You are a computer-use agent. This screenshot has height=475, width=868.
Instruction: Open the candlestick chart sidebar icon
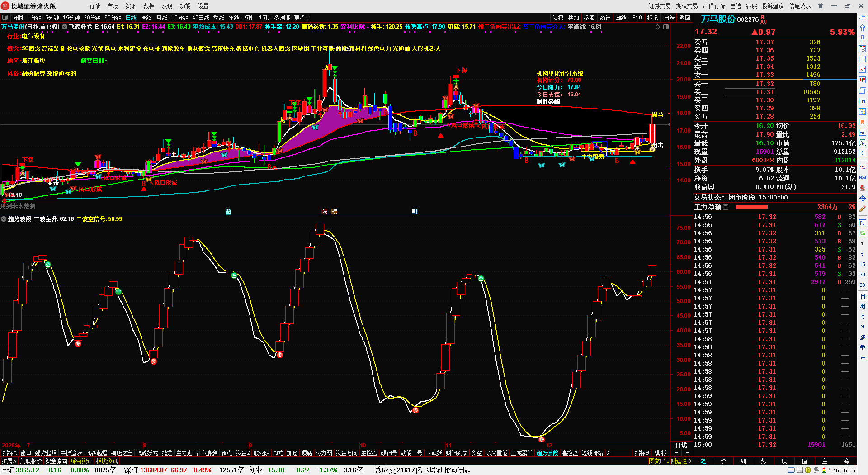[x=863, y=80]
